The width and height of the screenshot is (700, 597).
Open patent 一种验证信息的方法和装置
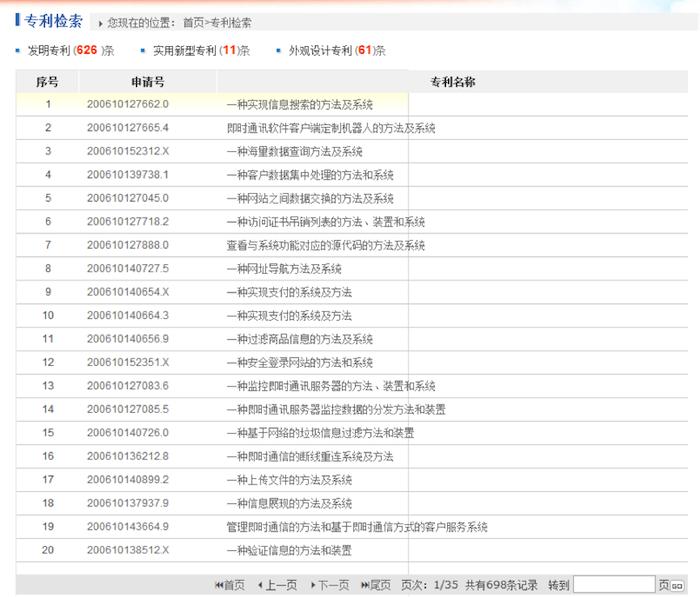click(x=289, y=550)
